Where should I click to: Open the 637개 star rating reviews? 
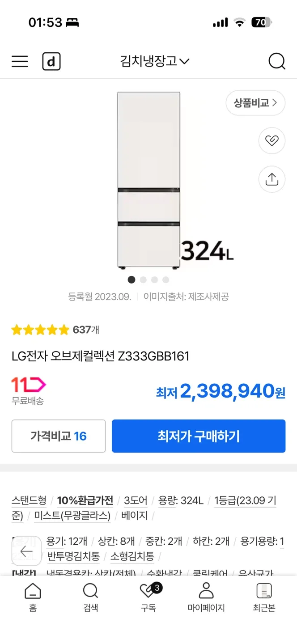pyautogui.click(x=55, y=330)
